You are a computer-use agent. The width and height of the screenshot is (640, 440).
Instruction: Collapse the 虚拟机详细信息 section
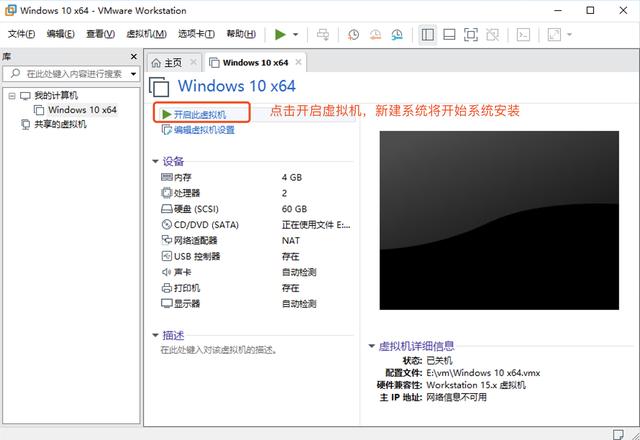click(371, 346)
